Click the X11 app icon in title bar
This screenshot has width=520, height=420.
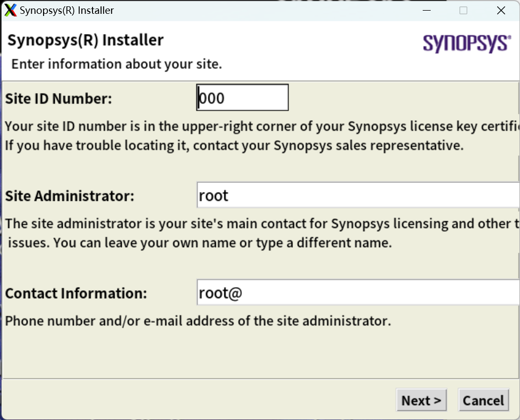[x=10, y=10]
